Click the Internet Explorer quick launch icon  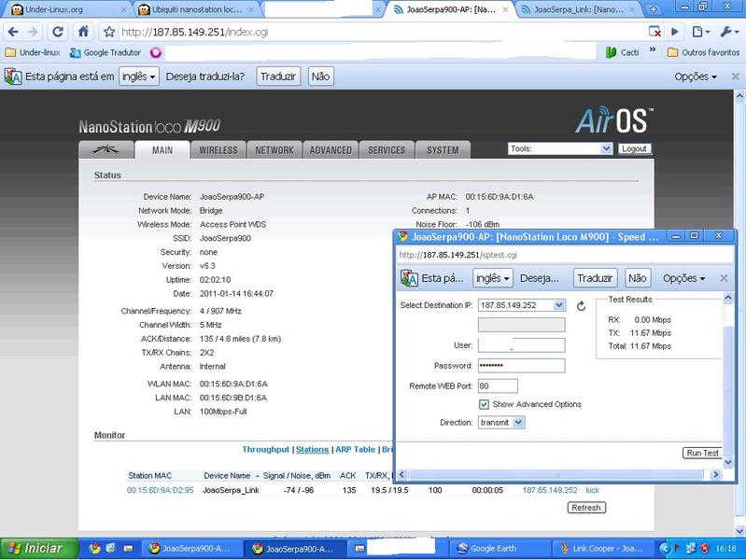click(x=111, y=548)
